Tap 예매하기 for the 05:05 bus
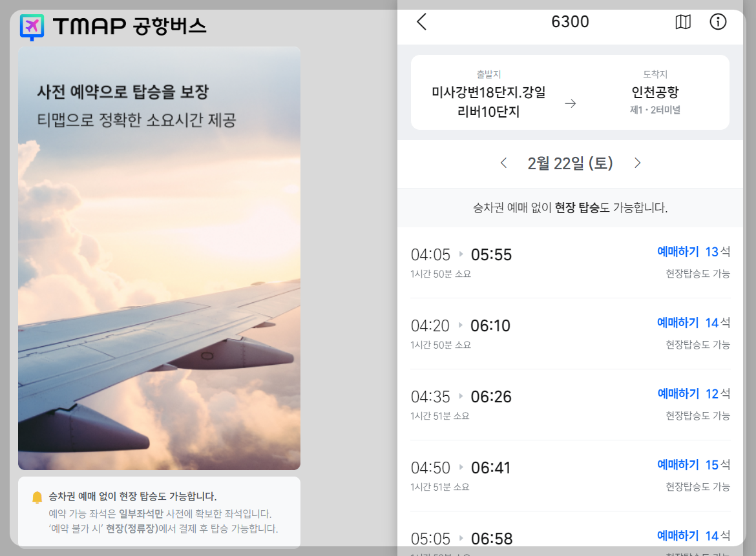Viewport: 756px width, 556px height. (x=678, y=536)
